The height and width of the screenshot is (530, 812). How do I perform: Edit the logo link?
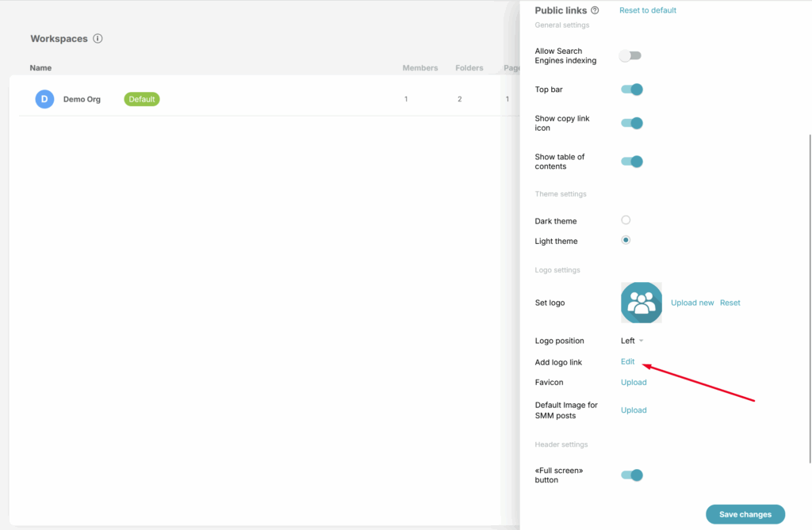click(627, 362)
